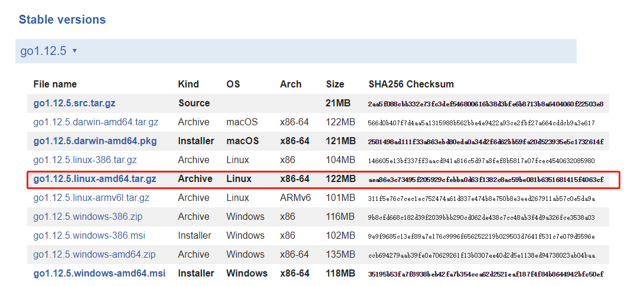Download go1.12.5.src.tar.gz source archive
Screen dimensions: 644x286
pyautogui.click(x=74, y=103)
